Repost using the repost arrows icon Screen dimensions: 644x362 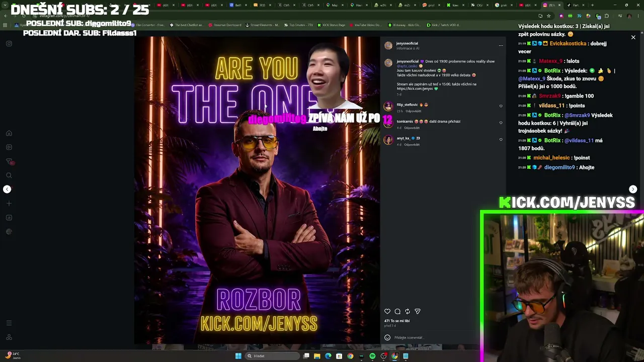tap(408, 312)
